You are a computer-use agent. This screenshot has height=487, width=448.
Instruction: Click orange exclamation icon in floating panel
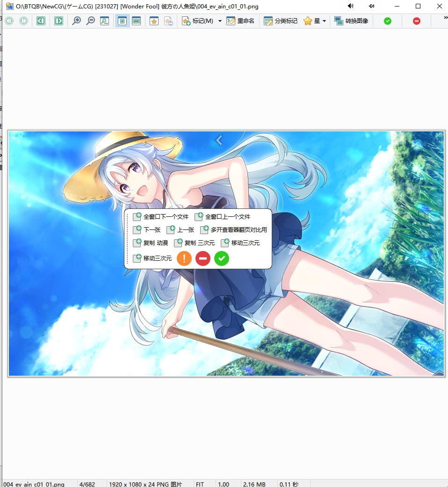(184, 258)
